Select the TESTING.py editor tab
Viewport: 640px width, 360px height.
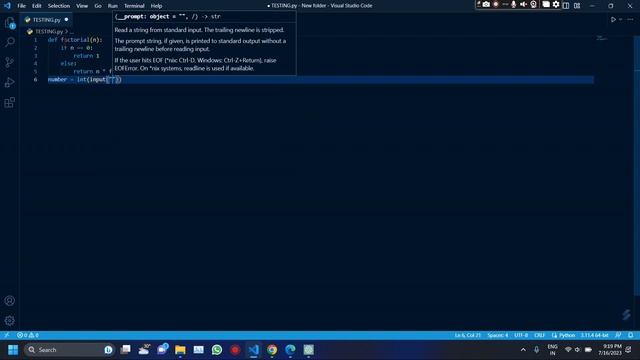coord(46,20)
